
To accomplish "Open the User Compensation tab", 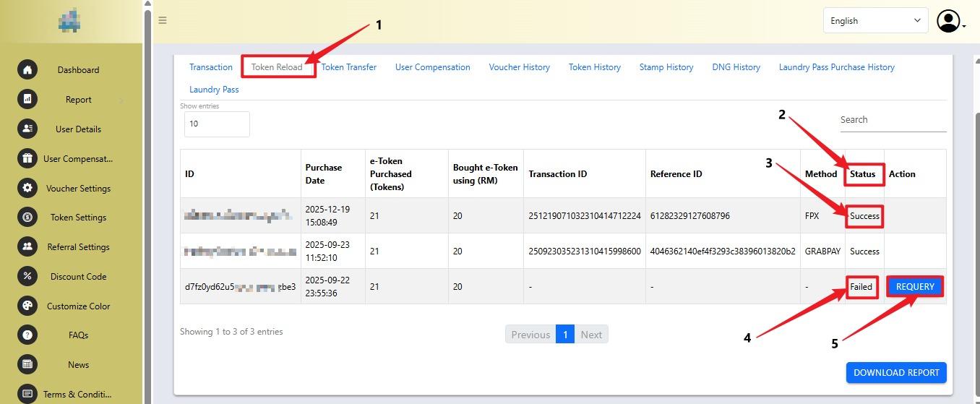I will tap(432, 67).
